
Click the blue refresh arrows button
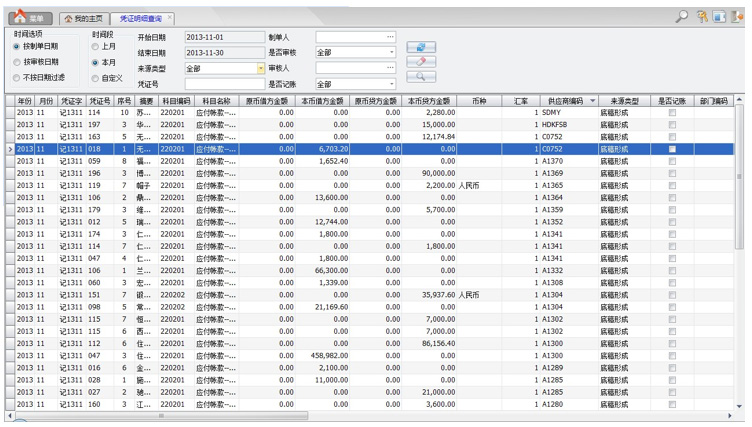[x=421, y=47]
